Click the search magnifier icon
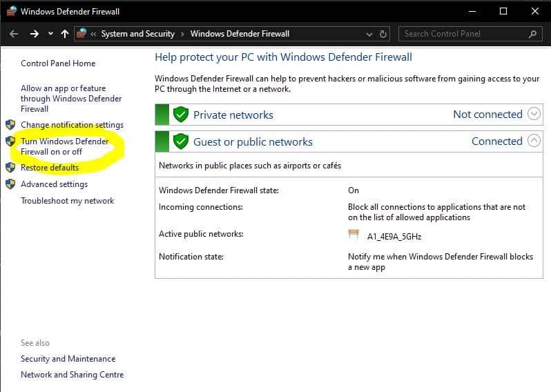 pos(532,34)
